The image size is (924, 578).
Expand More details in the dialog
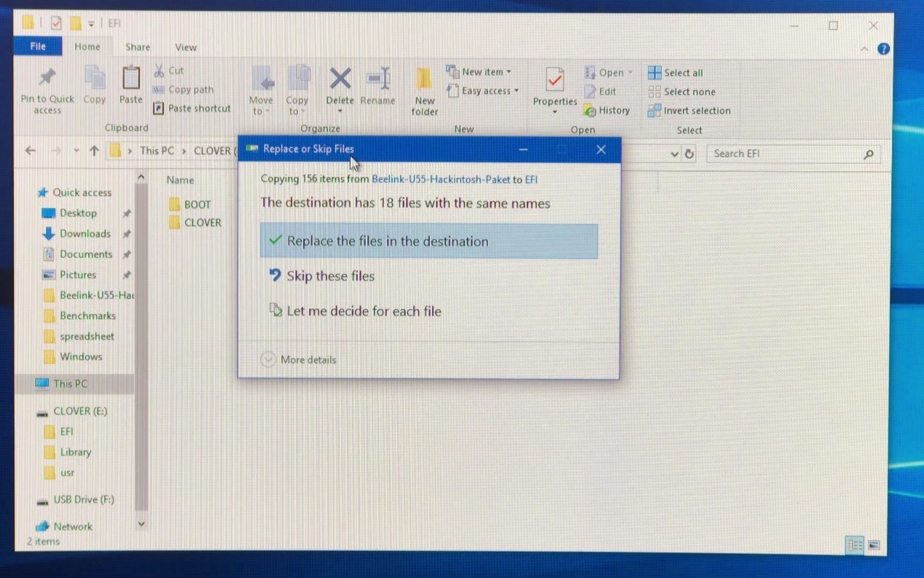[299, 359]
